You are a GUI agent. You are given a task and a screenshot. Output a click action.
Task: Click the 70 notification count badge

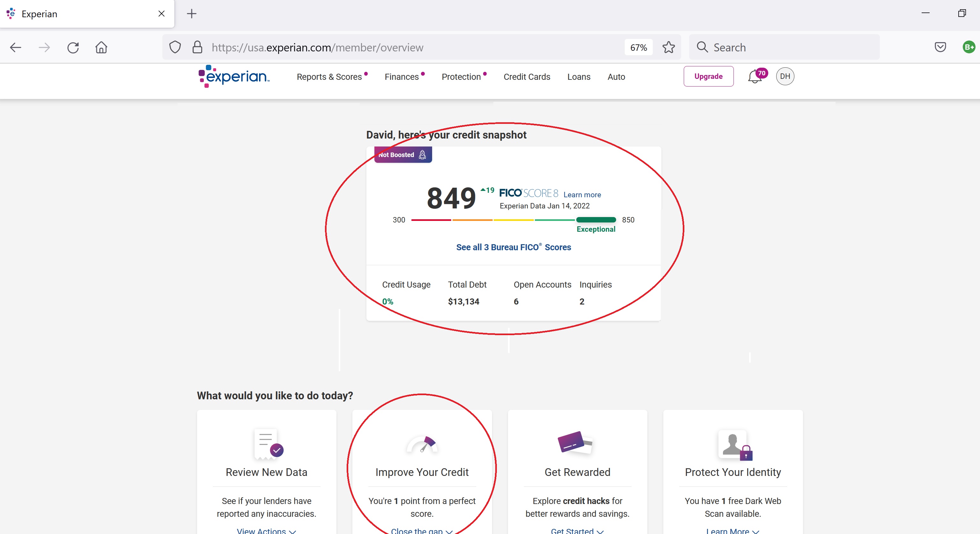761,73
